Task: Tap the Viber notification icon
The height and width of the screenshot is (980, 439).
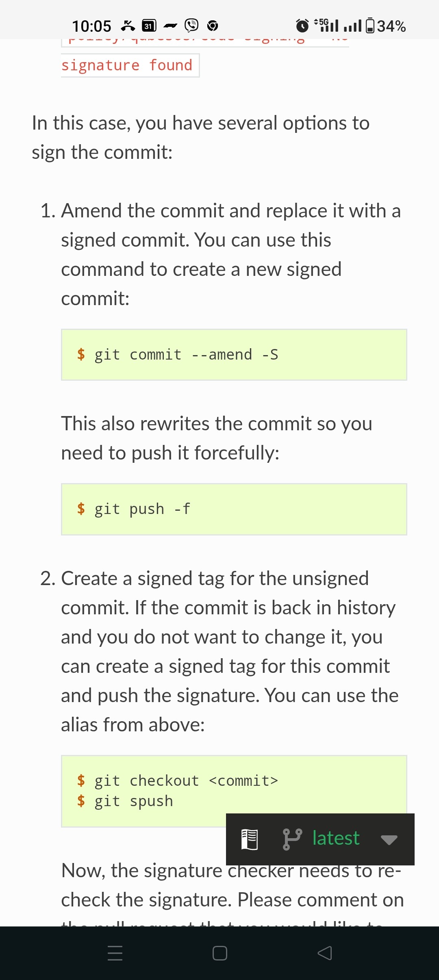Action: [191, 26]
